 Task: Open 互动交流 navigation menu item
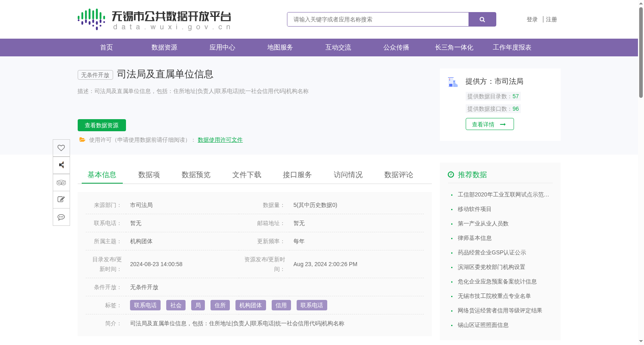coord(338,48)
